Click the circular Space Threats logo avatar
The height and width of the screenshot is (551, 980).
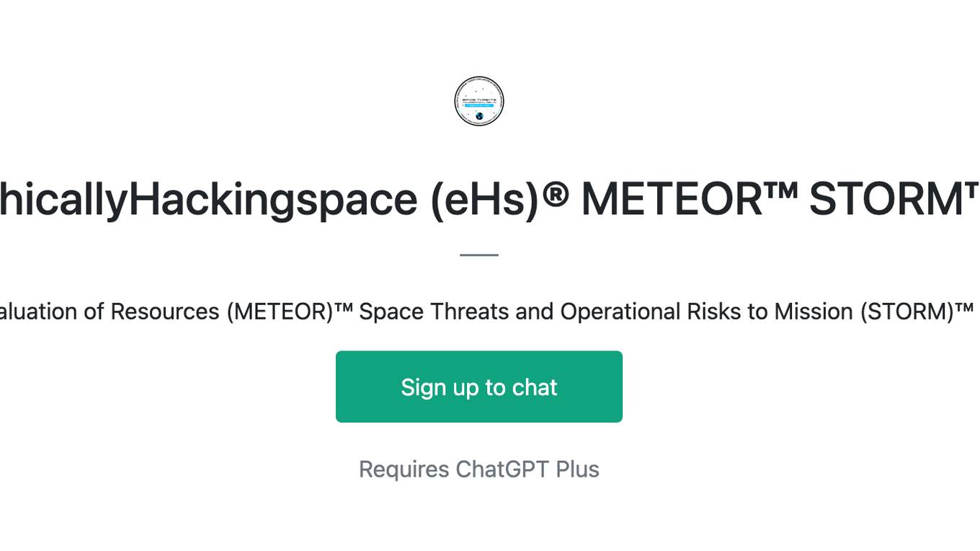click(479, 101)
